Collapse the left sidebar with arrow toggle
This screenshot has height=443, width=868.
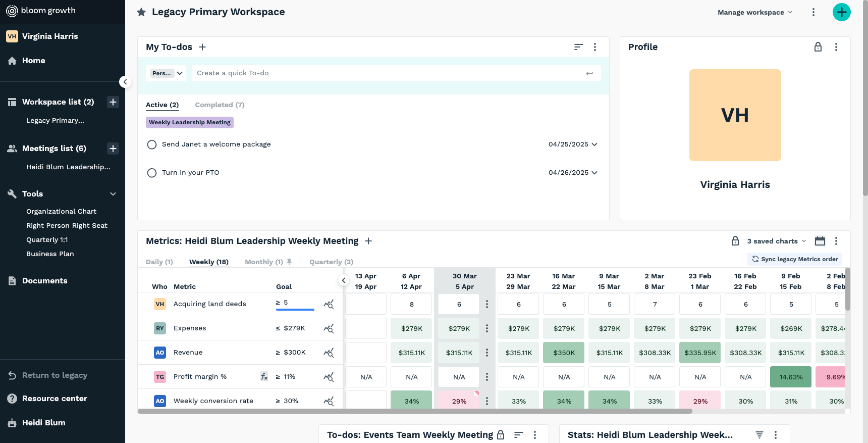125,82
